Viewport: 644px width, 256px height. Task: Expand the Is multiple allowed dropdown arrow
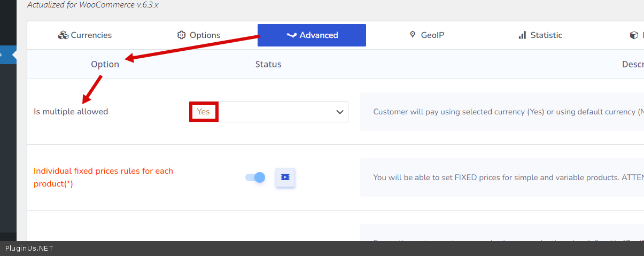(339, 112)
